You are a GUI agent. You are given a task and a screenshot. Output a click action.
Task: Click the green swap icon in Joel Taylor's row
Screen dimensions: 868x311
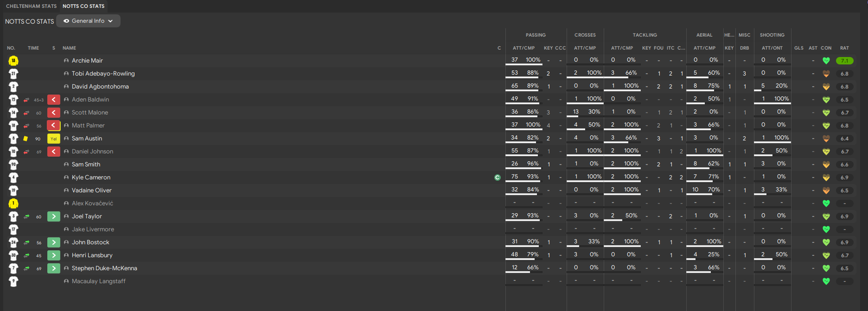(26, 216)
